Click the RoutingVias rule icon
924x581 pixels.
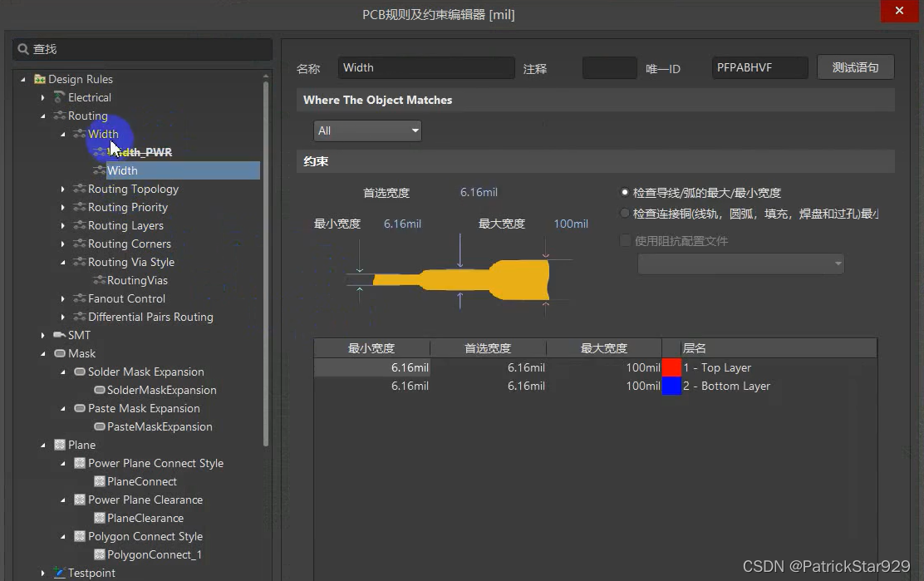99,280
